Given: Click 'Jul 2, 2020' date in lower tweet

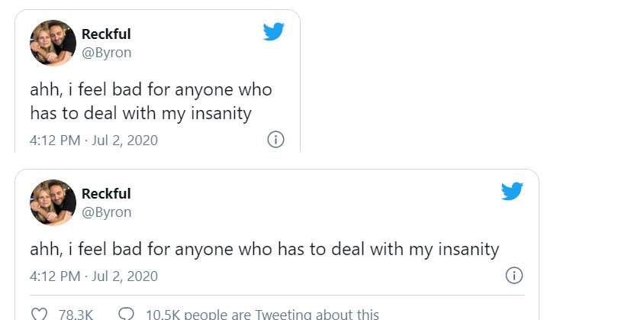Looking at the screenshot, I should (x=123, y=276).
